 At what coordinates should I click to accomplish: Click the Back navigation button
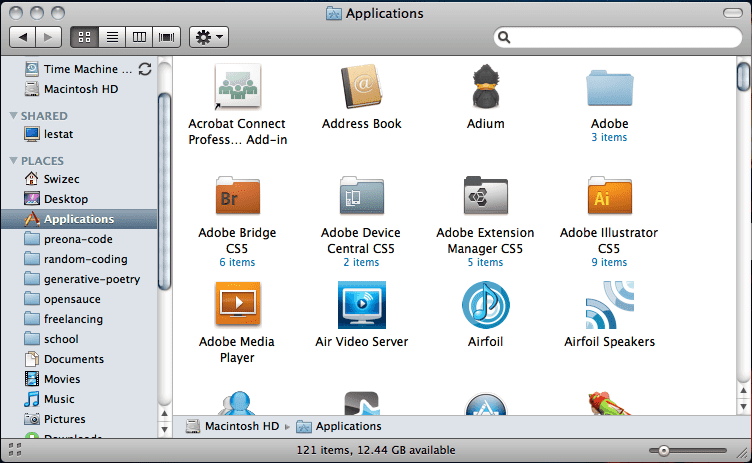click(23, 37)
